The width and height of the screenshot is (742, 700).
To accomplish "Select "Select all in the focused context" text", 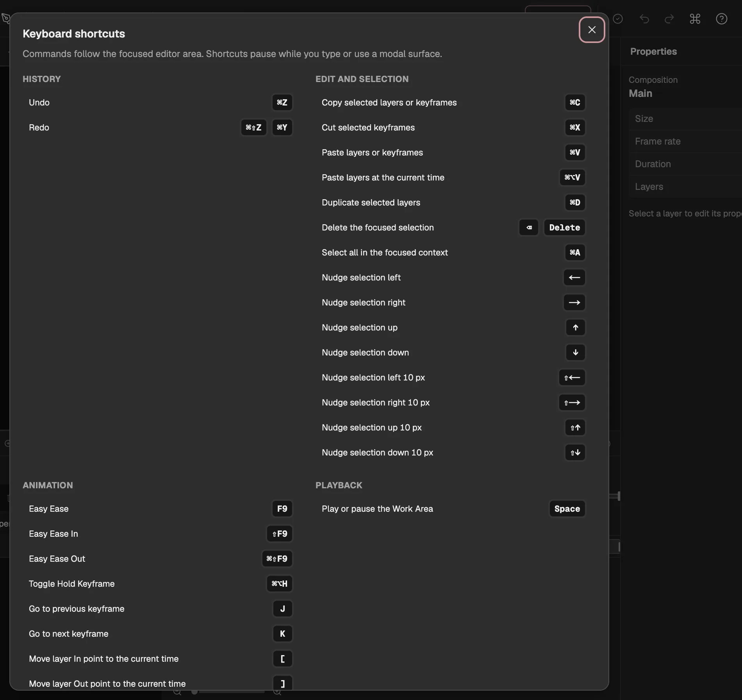I will click(x=385, y=252).
